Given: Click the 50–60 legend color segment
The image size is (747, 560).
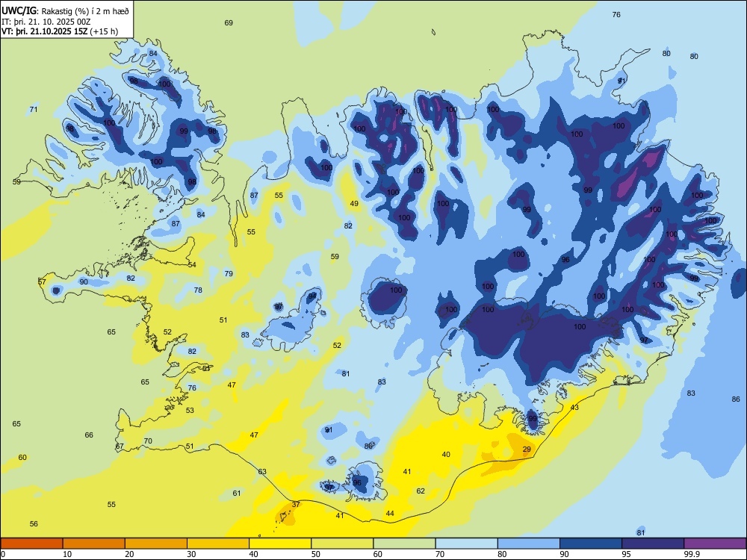Looking at the screenshot, I should [342, 544].
